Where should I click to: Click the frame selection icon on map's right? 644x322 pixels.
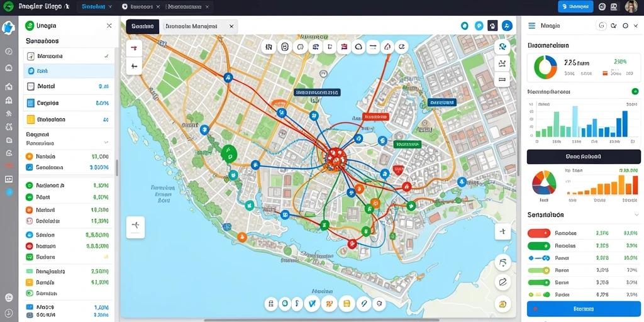point(502,64)
